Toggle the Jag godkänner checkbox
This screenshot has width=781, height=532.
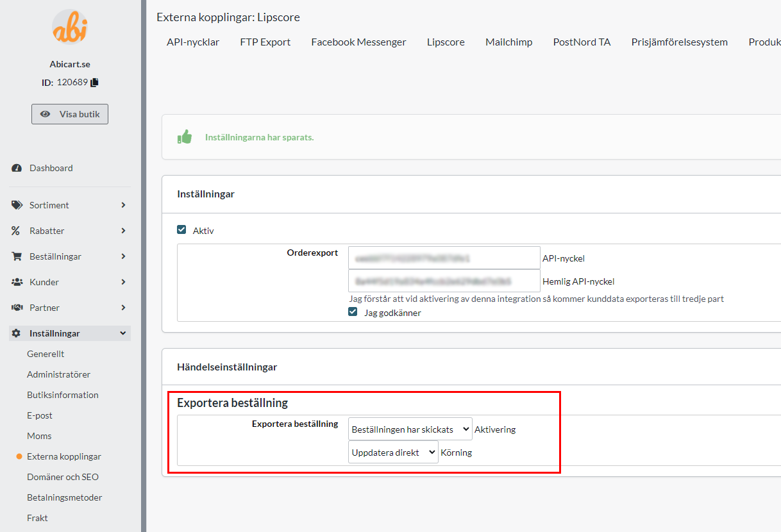[x=353, y=312]
